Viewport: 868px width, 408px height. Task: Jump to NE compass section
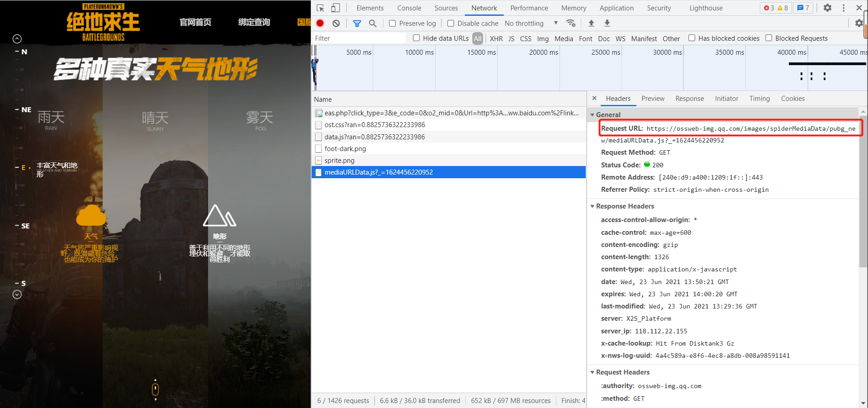pyautogui.click(x=26, y=110)
